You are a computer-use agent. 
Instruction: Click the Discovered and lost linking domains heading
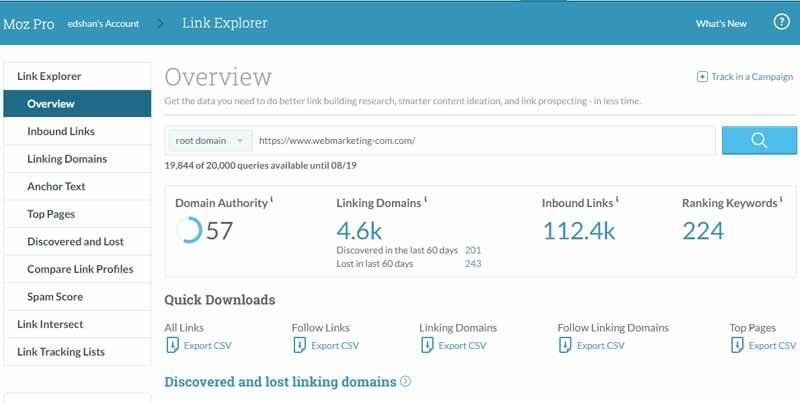(280, 382)
